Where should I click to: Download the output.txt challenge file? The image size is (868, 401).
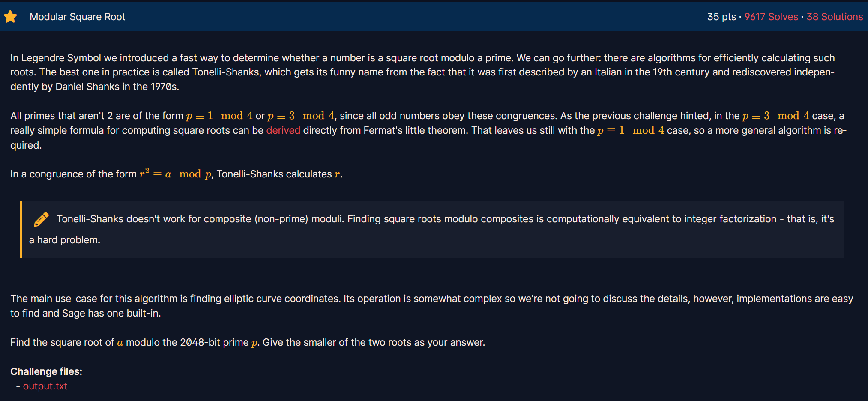point(45,386)
